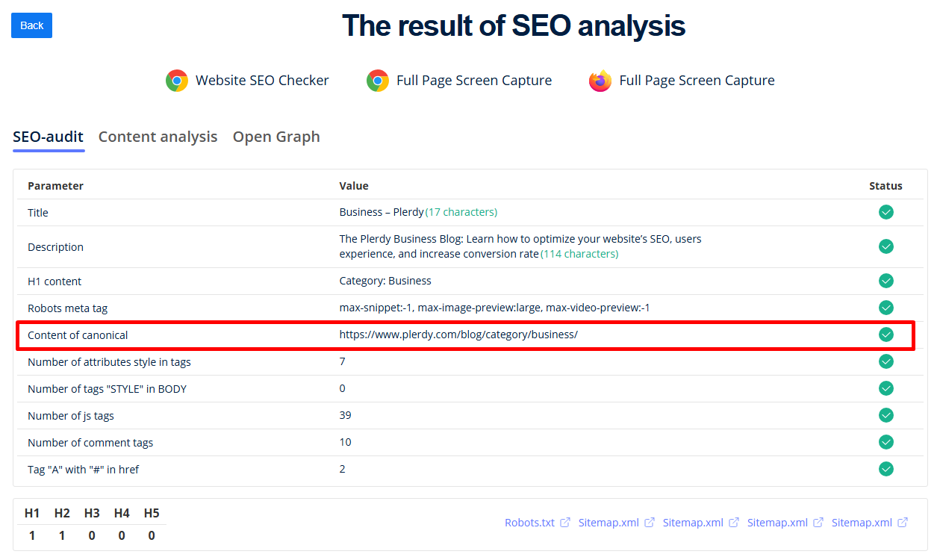Click the Chrome icon beside Full Page Screen Capture
This screenshot has height=560, width=940.
click(x=378, y=81)
